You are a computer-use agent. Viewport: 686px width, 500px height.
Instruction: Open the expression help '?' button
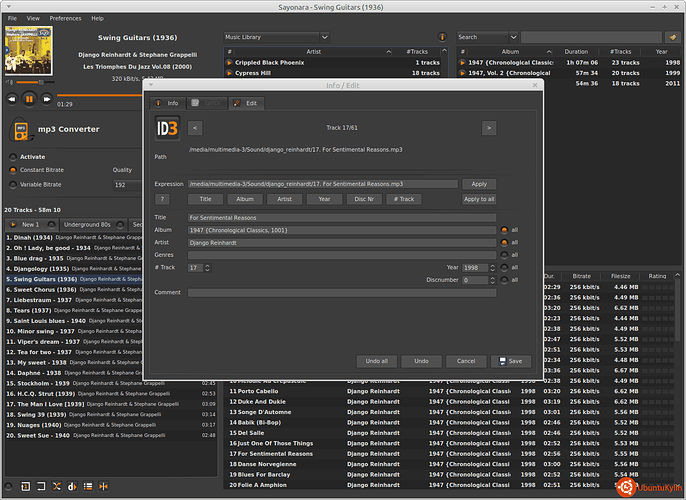(x=162, y=199)
